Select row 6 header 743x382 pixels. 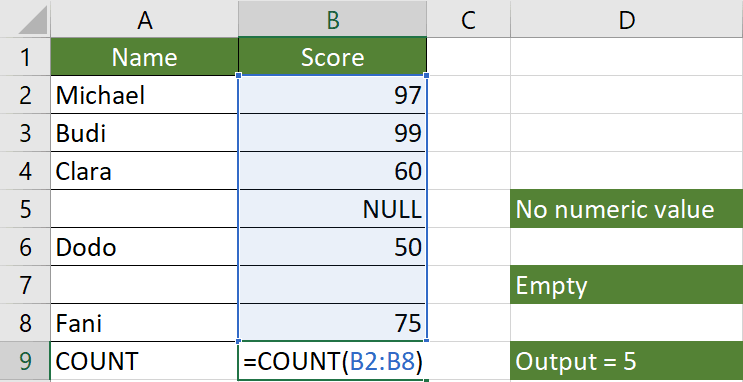click(x=25, y=246)
